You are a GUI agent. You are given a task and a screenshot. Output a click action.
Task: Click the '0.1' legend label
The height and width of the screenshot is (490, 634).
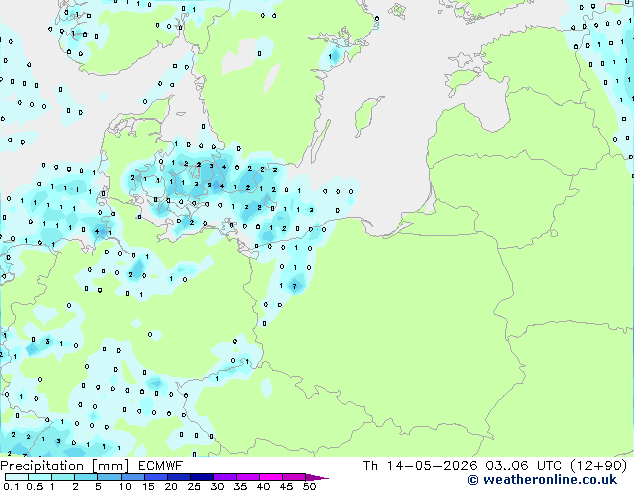point(11,486)
